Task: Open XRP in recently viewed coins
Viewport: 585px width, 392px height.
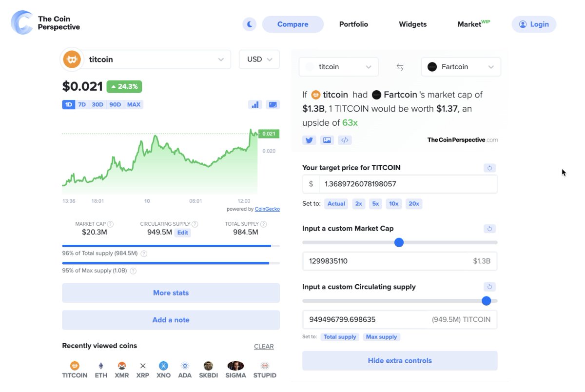Action: 143,370
